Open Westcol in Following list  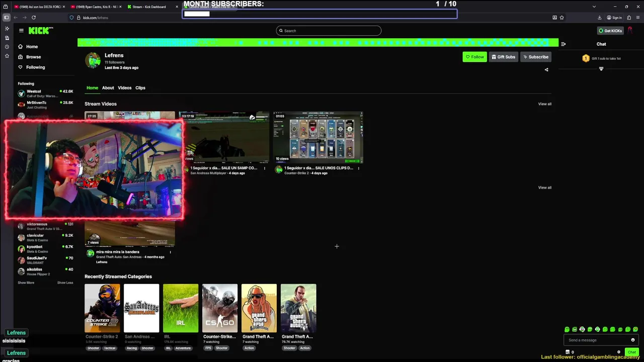(x=45, y=94)
